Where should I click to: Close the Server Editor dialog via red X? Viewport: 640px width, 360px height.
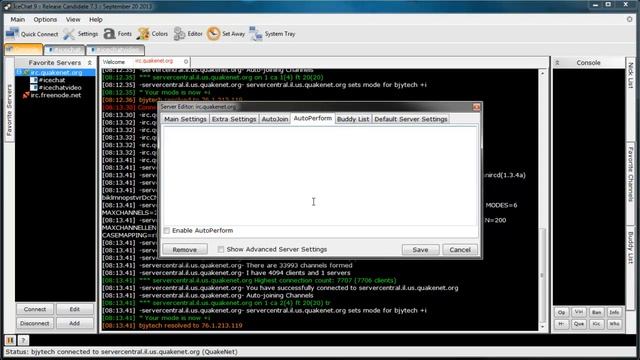tap(476, 107)
